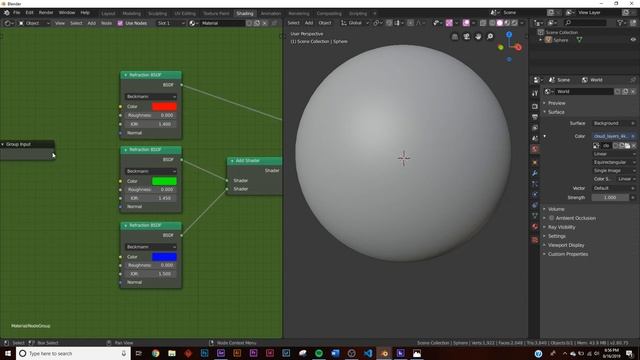
Task: Click the red color swatch on Refraction BSDF
Action: pos(164,107)
